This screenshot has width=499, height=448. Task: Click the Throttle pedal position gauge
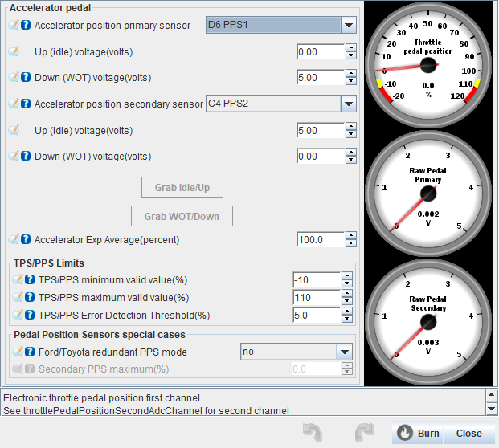(427, 68)
